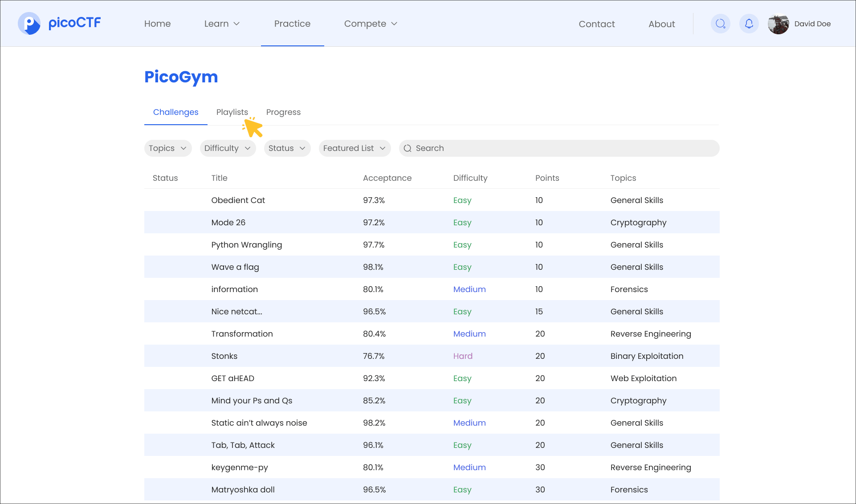
Task: Click the 98.1% acceptance value
Action: (x=373, y=267)
